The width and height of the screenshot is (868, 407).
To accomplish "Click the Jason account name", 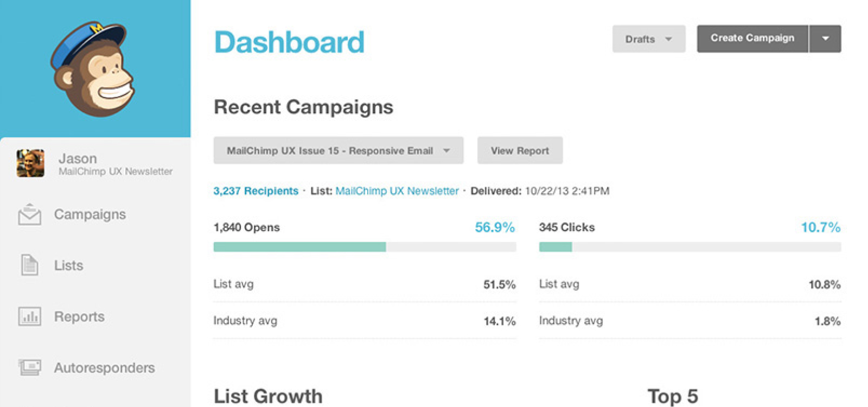I will (78, 158).
